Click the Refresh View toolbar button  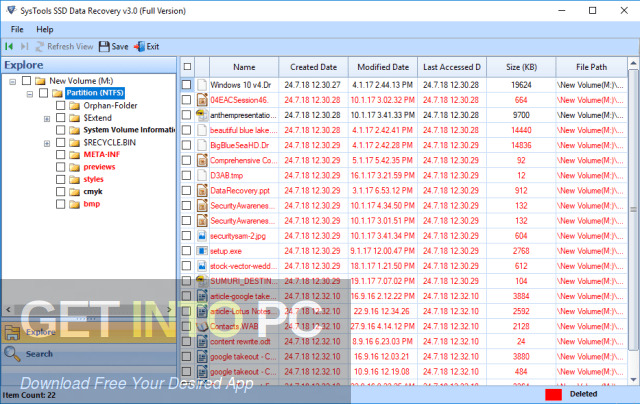pyautogui.click(x=64, y=47)
